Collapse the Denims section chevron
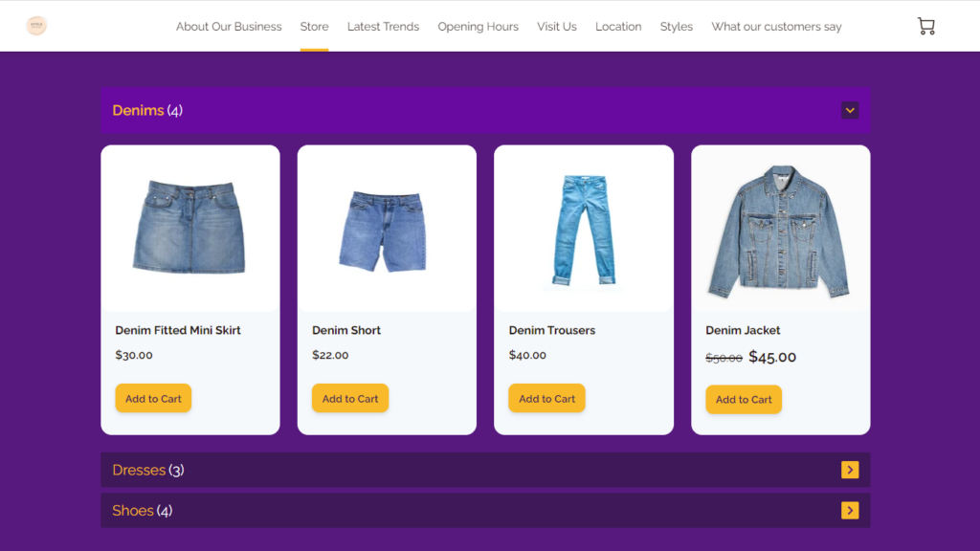 tap(850, 111)
